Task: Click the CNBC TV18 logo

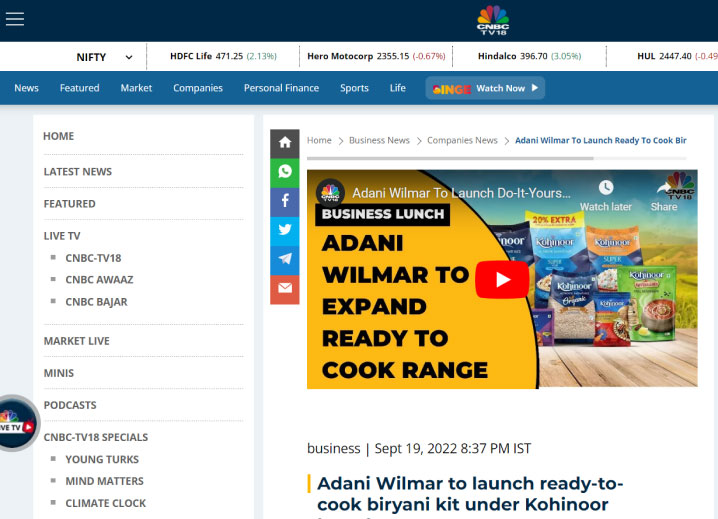Action: [x=493, y=20]
